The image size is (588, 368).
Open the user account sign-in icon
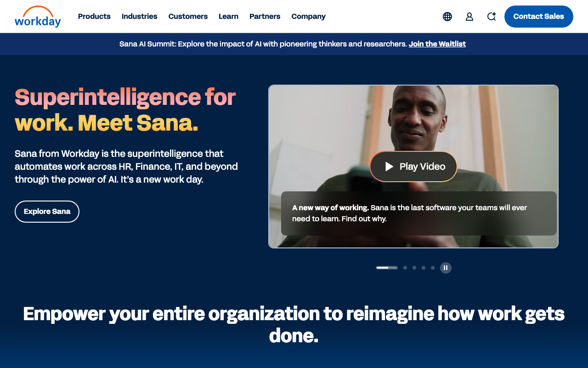point(469,17)
